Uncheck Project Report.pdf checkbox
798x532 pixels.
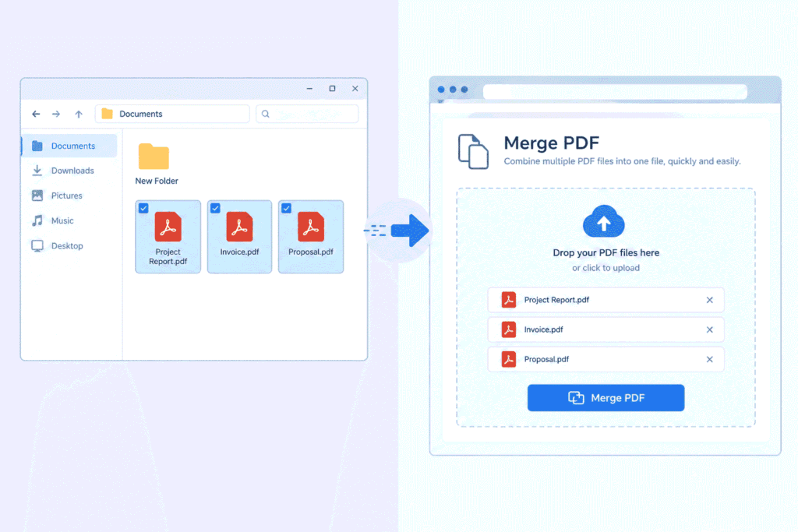tap(143, 208)
